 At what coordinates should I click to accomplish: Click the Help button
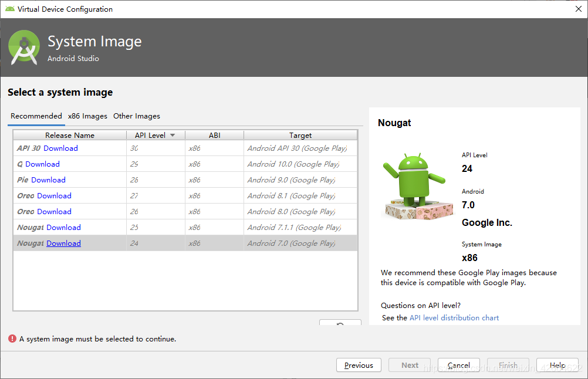[557, 365]
